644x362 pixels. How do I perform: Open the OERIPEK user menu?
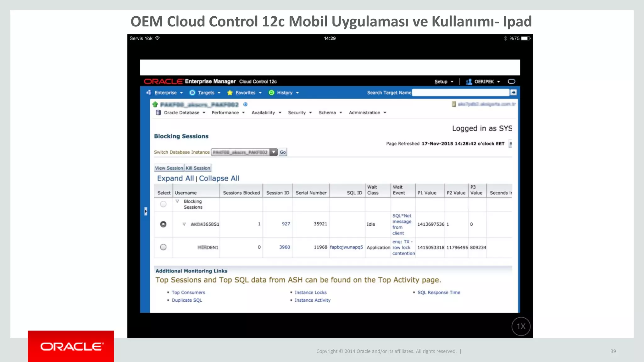click(487, 82)
